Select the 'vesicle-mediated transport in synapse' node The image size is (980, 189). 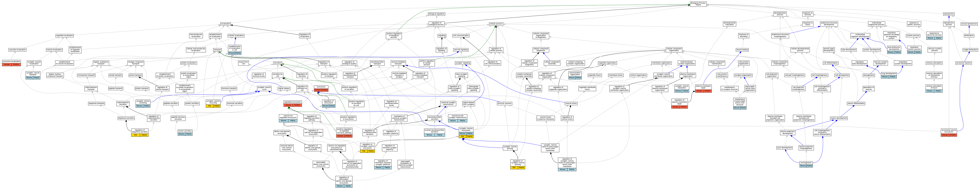point(399,75)
